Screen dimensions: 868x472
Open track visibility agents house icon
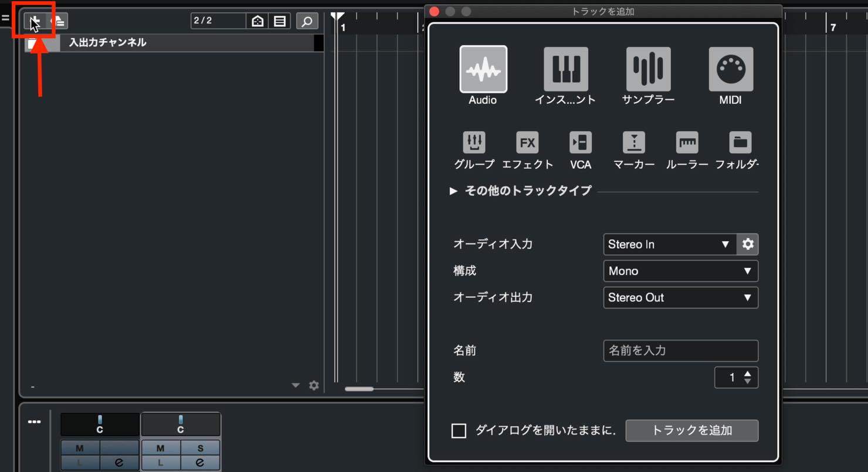tap(257, 21)
